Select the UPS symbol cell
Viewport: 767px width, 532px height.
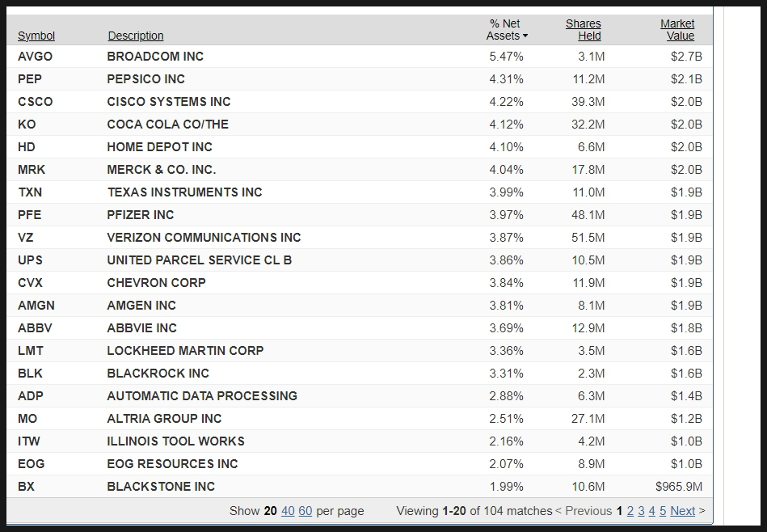[31, 260]
